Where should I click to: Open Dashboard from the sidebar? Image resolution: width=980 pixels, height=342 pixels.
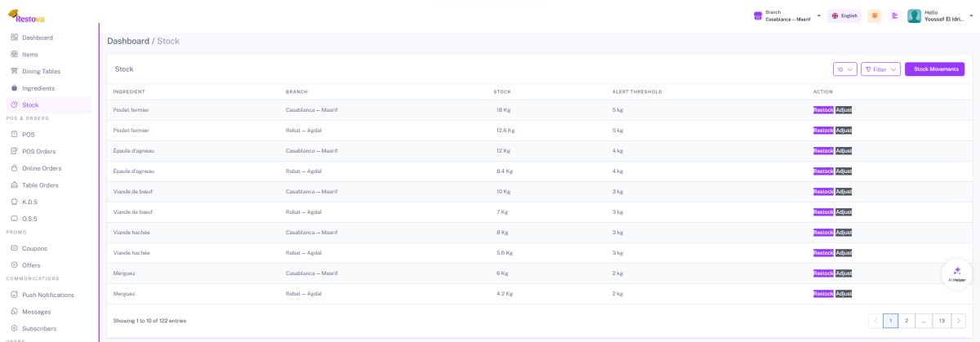tap(48, 38)
